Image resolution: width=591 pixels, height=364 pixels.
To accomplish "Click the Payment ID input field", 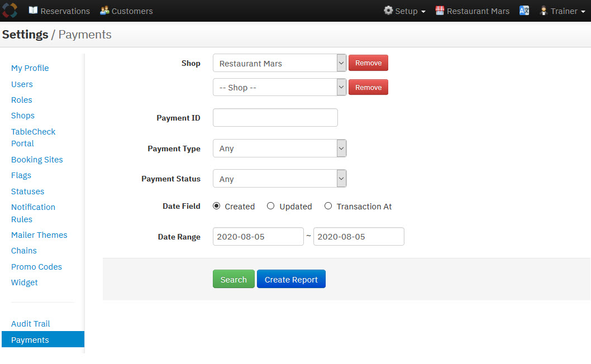I will click(x=275, y=118).
